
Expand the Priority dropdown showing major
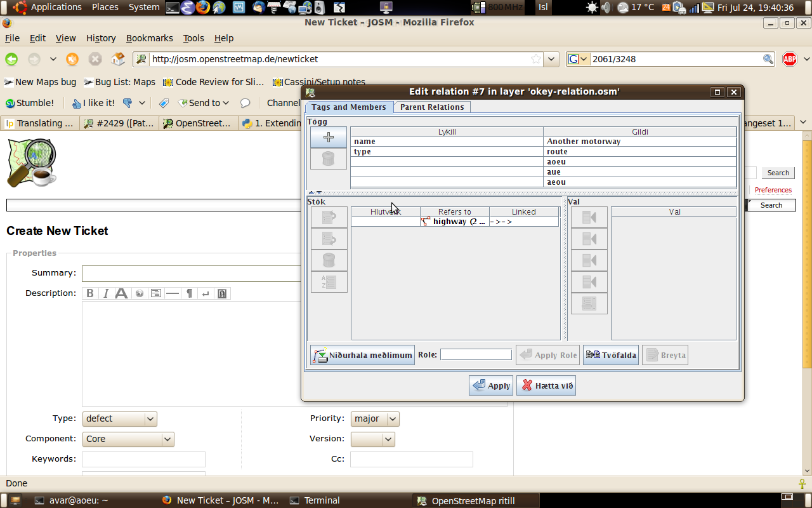(374, 418)
